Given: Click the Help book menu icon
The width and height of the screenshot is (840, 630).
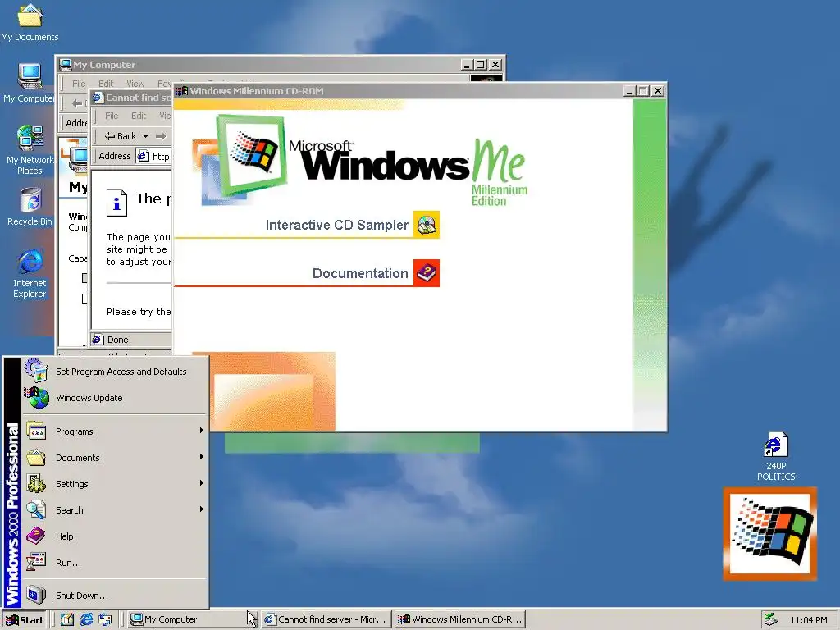Looking at the screenshot, I should point(36,536).
